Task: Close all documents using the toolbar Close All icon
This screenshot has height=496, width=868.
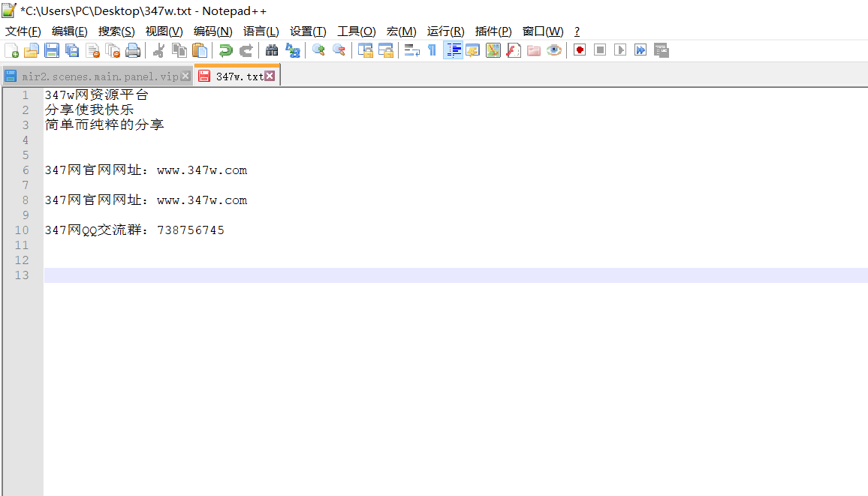Action: 113,50
